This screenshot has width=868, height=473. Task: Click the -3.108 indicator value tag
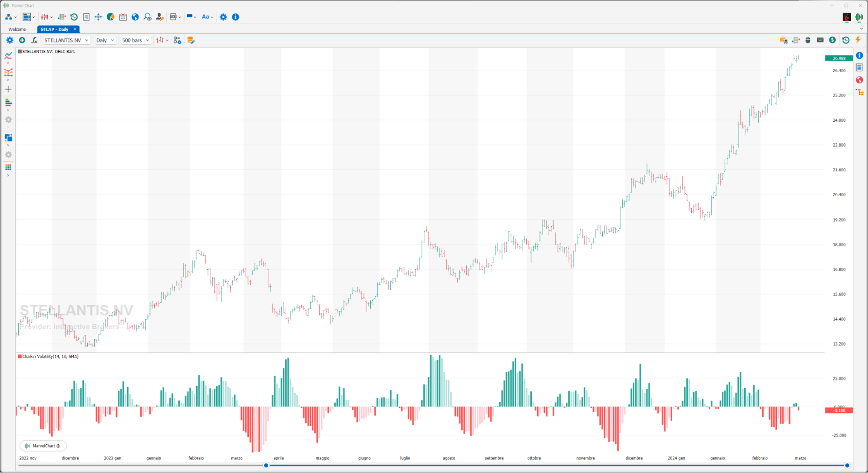(x=838, y=410)
